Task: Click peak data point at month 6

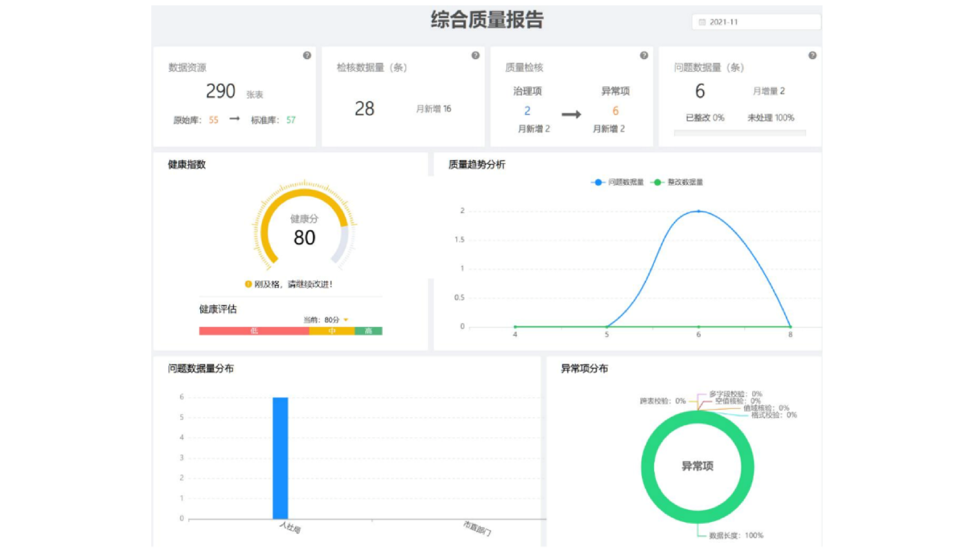Action: [x=699, y=211]
